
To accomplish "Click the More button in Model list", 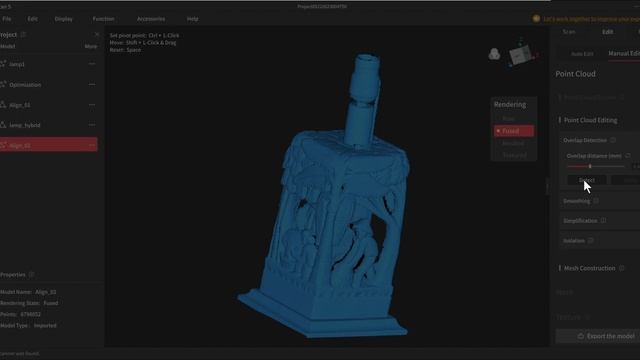I will 91,46.
